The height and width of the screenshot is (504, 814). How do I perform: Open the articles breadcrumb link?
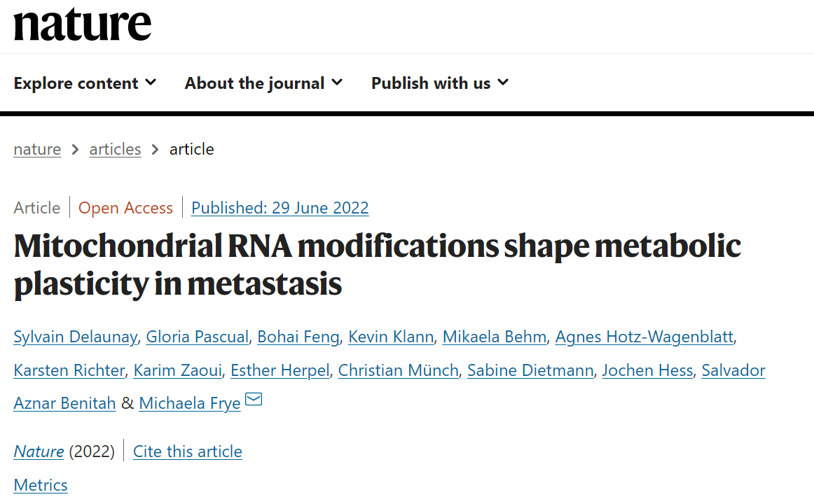(116, 149)
